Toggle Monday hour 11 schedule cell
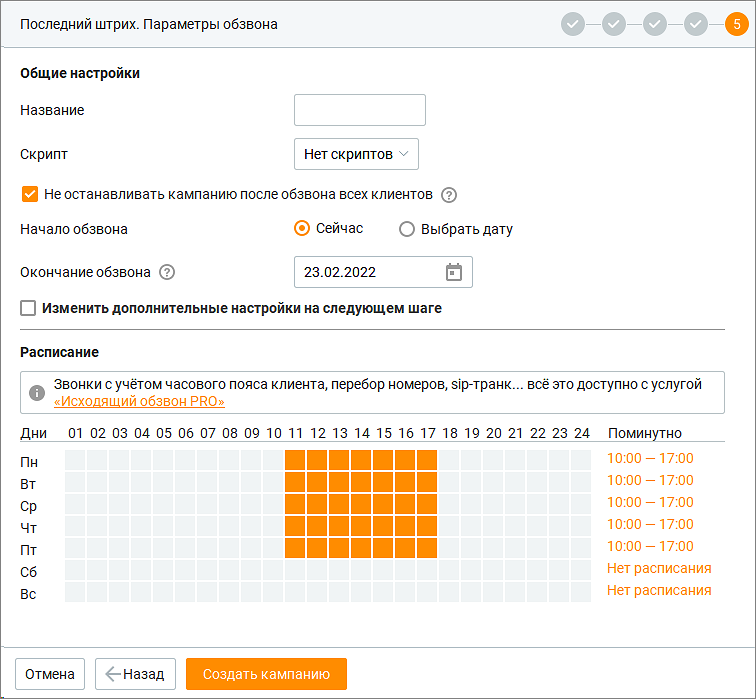The height and width of the screenshot is (699, 756). [295, 460]
